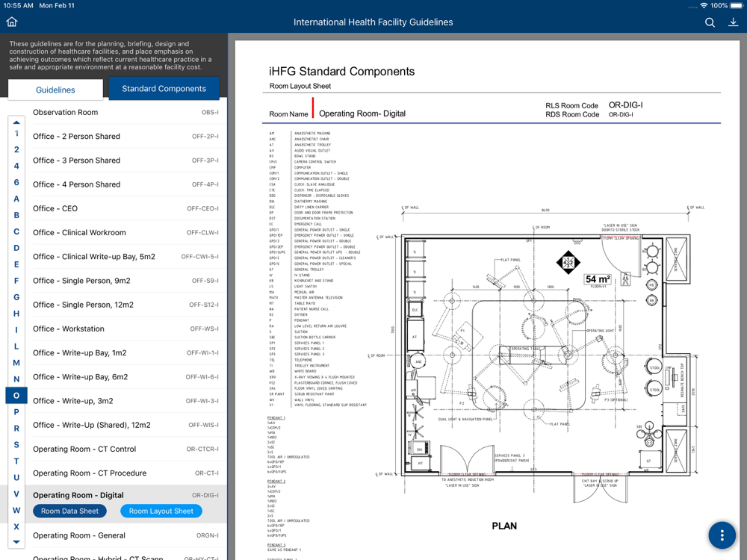Tap the battery status icon
Screen dimensions: 747x560
point(737,6)
